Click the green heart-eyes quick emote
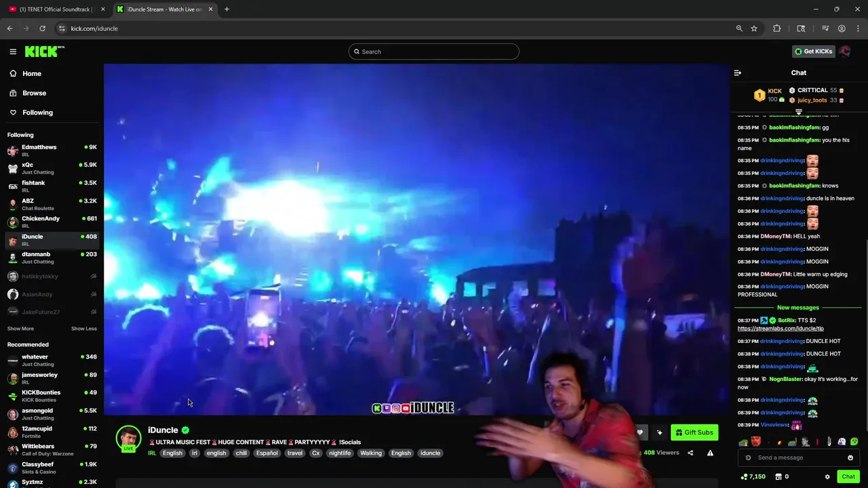868x488 pixels. [x=854, y=442]
